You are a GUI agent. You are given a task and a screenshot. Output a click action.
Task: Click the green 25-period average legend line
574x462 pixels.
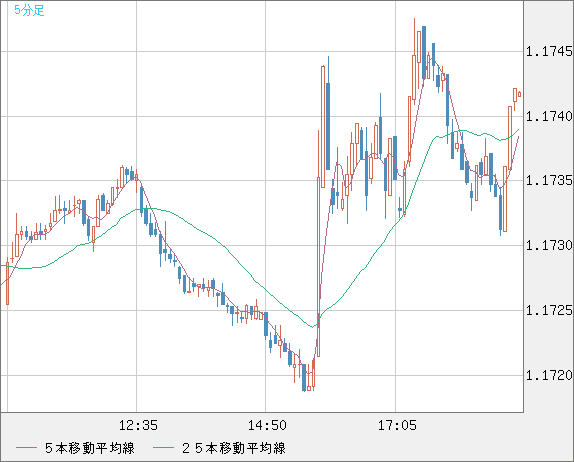pos(163,448)
